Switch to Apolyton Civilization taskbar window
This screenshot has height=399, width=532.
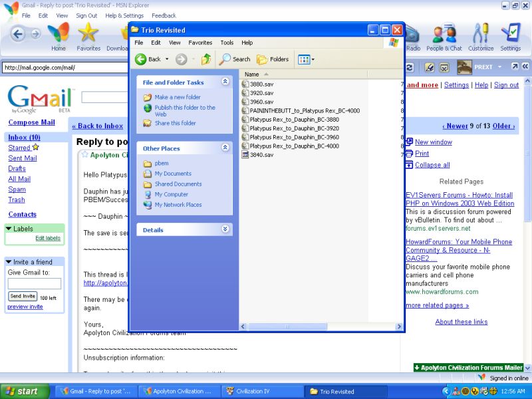pos(179,391)
